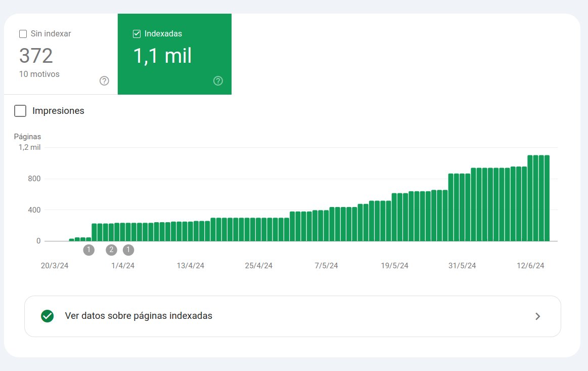The width and height of the screenshot is (588, 371).
Task: Click the green checkmark beside Ver datos
Action: (x=47, y=316)
